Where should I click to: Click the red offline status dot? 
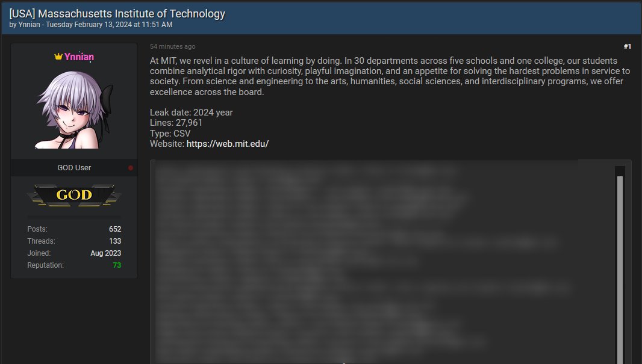pyautogui.click(x=131, y=168)
